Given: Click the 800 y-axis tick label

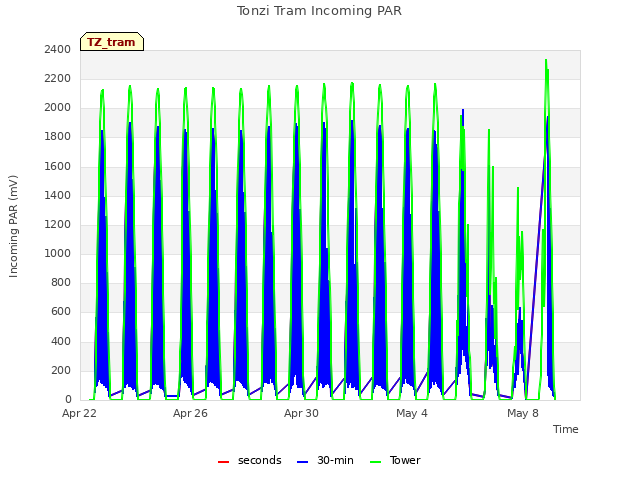Looking at the screenshot, I should [61, 282].
